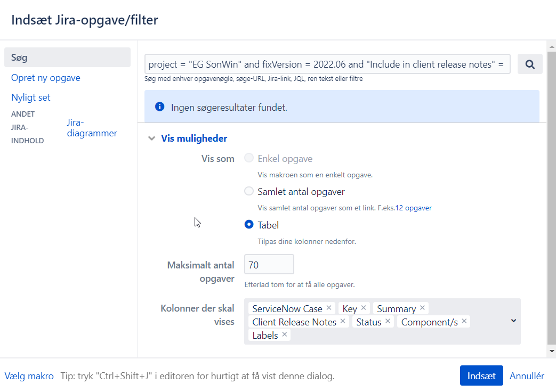Remove the Summary column tag
Viewport: 556px width, 392px height.
[422, 308]
